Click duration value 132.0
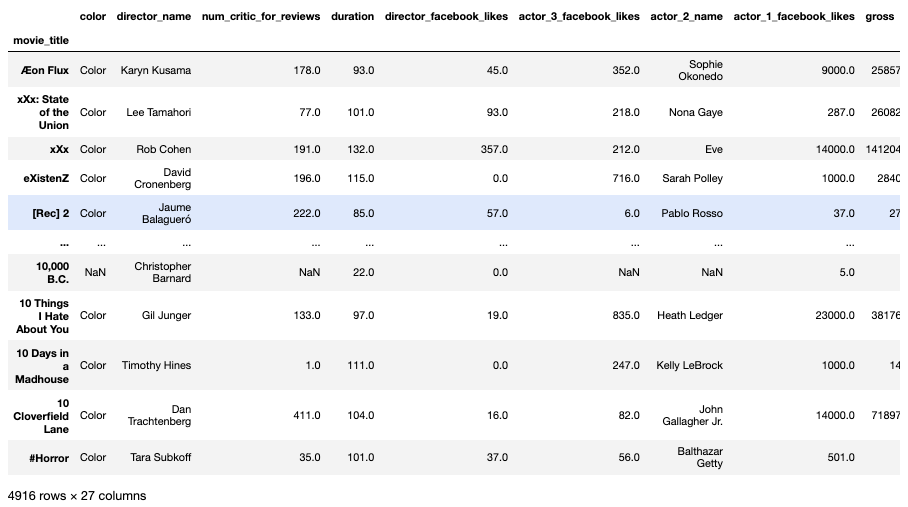Image resolution: width=908 pixels, height=507 pixels. [x=361, y=149]
